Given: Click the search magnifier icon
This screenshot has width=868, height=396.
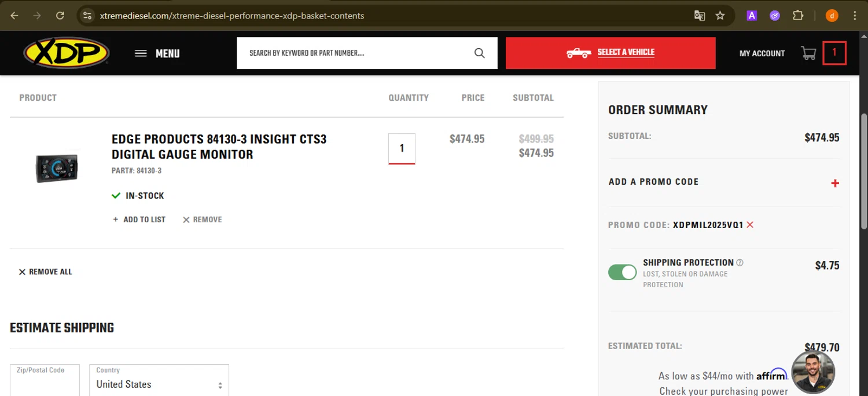Looking at the screenshot, I should point(479,53).
